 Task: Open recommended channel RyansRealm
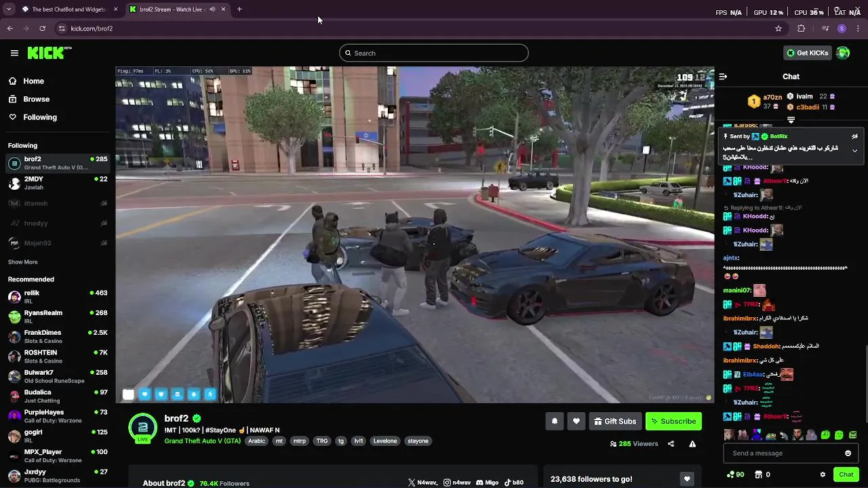tap(58, 317)
